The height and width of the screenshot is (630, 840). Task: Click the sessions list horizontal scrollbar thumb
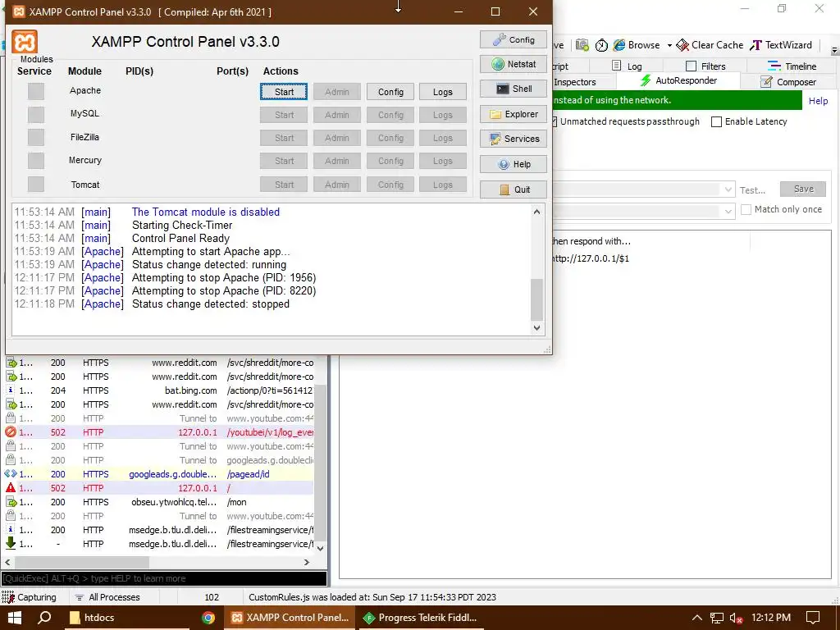click(82, 562)
